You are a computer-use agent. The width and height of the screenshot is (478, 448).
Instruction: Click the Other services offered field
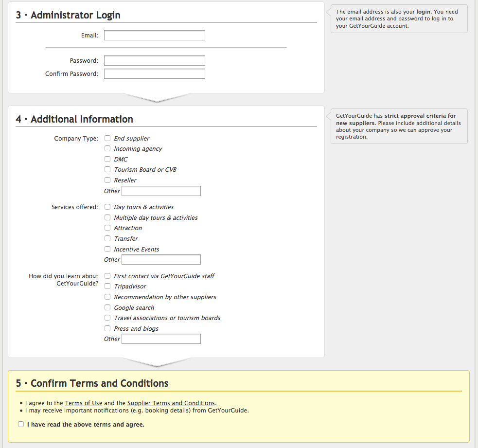click(161, 260)
